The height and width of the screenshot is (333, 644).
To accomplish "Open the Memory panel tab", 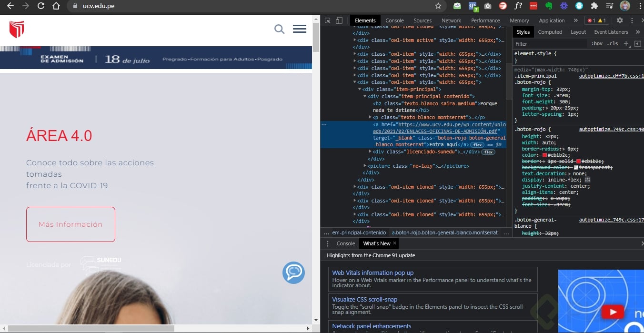I will 519,20.
